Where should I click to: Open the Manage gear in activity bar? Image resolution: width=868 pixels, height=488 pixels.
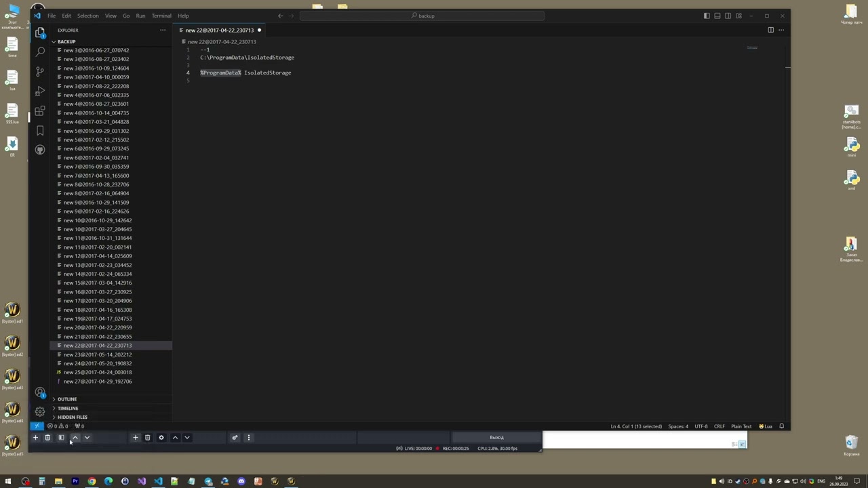tap(40, 411)
